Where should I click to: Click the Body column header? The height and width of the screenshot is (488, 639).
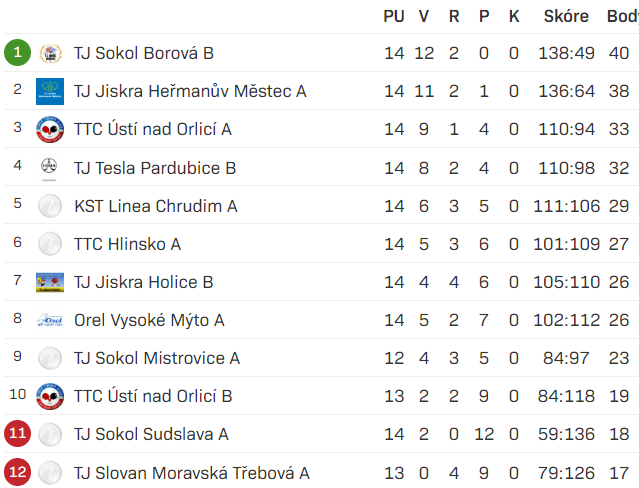[623, 16]
